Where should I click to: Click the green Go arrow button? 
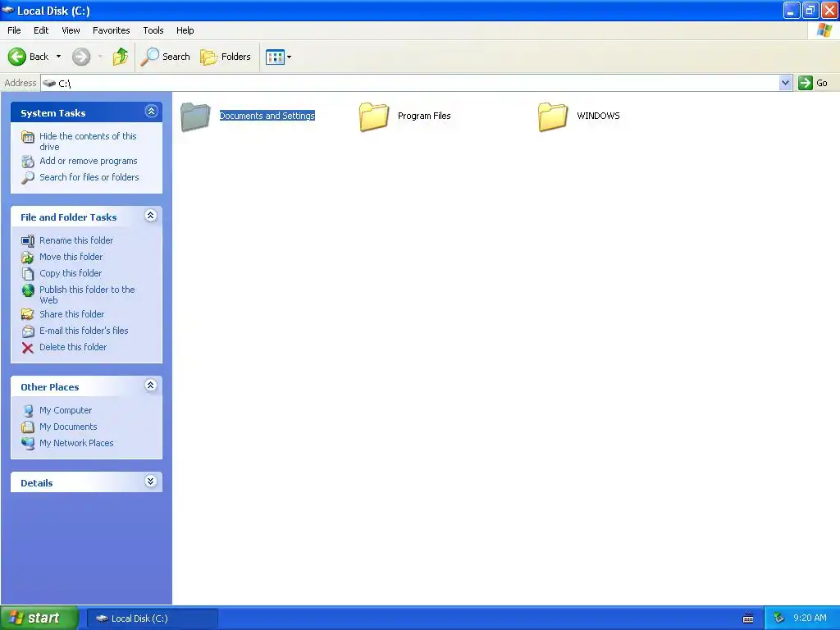click(806, 83)
